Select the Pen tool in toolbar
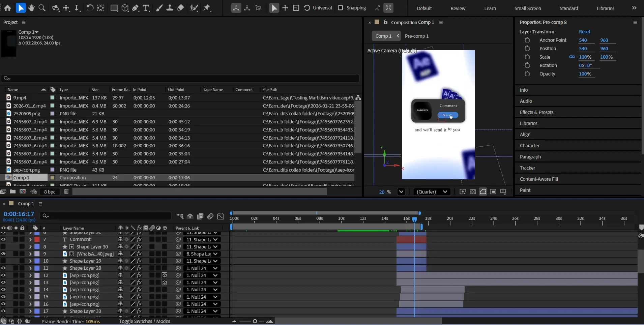Screen dimensions: 644x325 click(x=136, y=8)
